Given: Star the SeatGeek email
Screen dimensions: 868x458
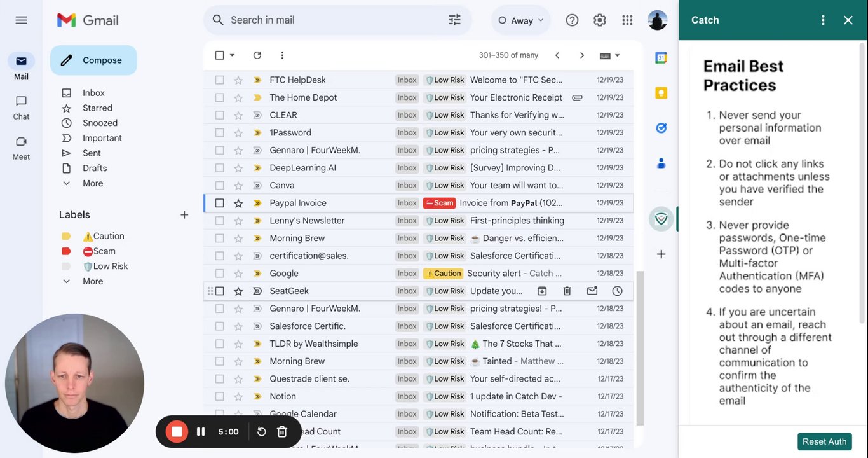Looking at the screenshot, I should click(238, 291).
